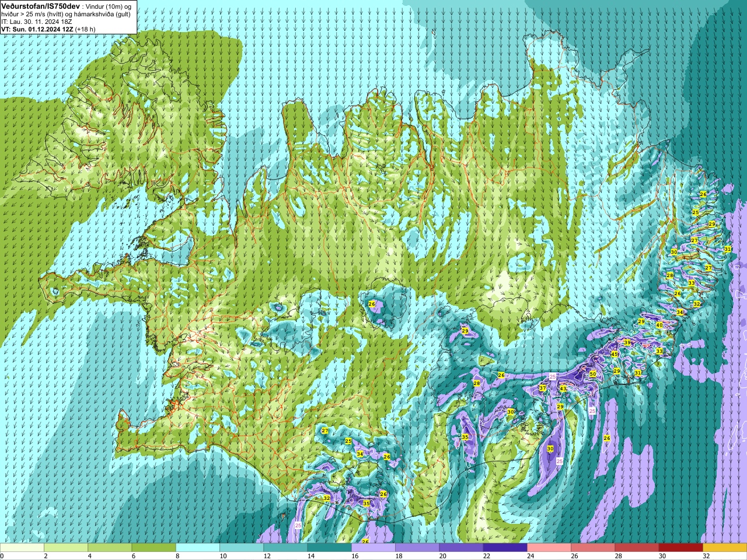
Task: Click the legend scale label 20
Action: (443, 556)
